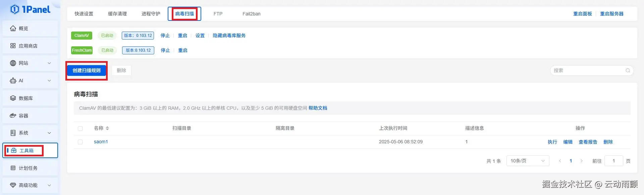Expand the AI sidebar menu chevron
This screenshot has height=195, width=644.
tap(49, 81)
